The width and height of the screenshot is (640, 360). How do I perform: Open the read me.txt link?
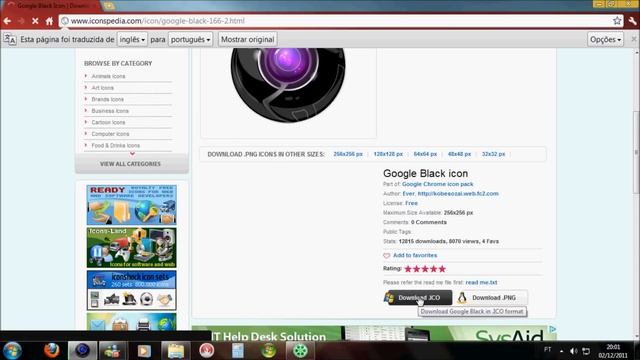pyautogui.click(x=481, y=282)
